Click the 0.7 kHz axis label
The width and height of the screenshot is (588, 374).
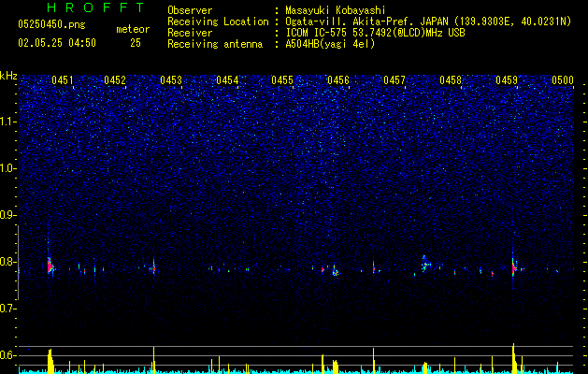tap(7, 309)
